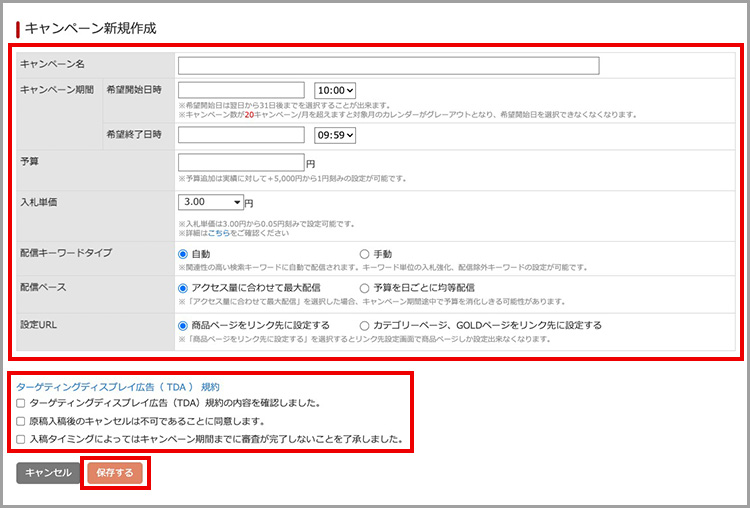
Task: Select 予算を日ごとに均等配信 radio button
Action: [364, 288]
